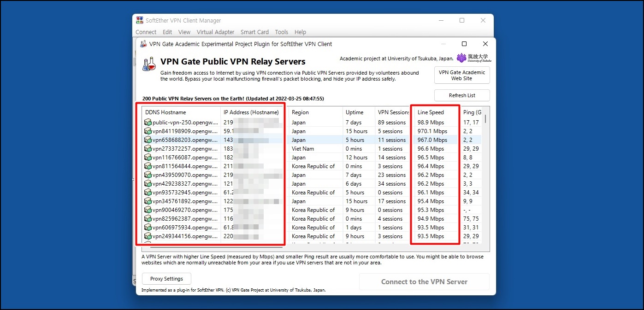
Task: Click hostname vpn900469270.opengw
Action: [185, 210]
